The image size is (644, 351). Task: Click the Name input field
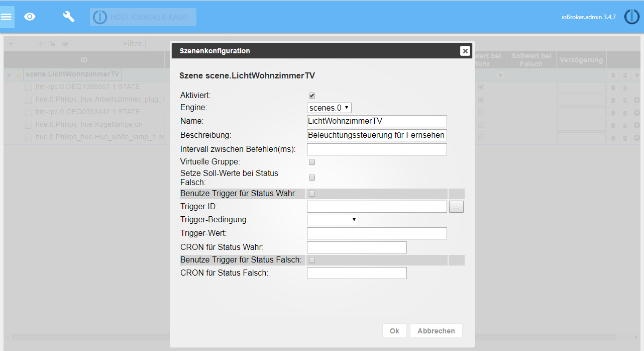coord(377,121)
